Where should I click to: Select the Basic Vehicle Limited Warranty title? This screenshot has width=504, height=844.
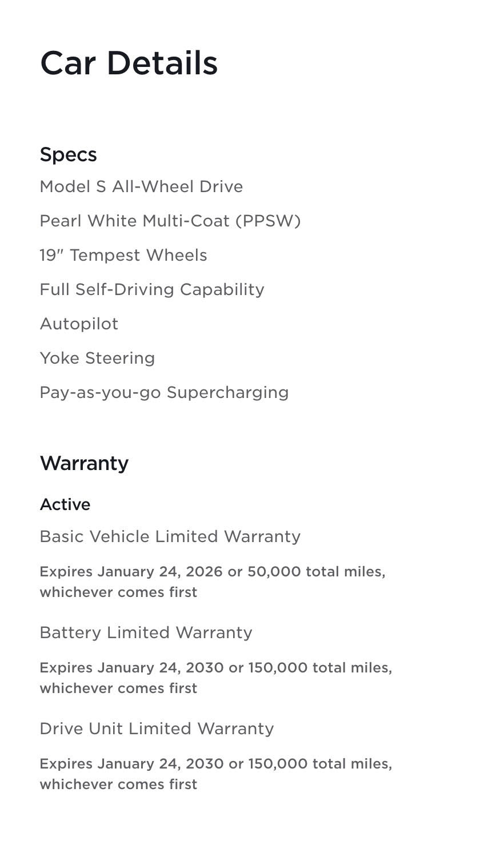pos(170,536)
